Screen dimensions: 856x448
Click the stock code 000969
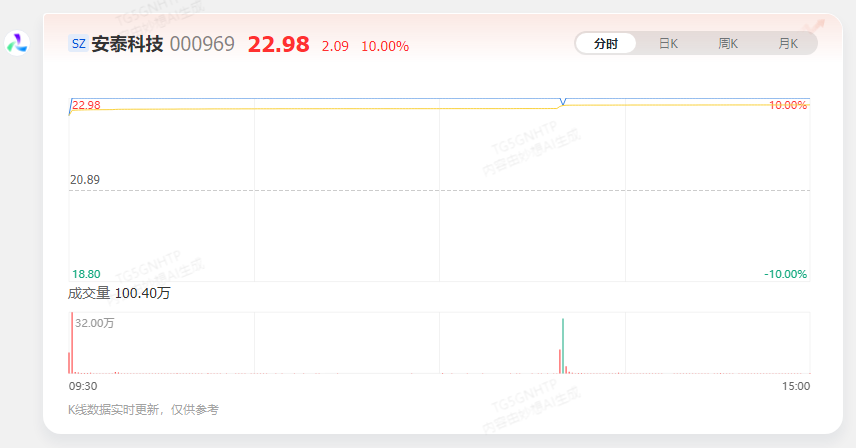tap(202, 44)
